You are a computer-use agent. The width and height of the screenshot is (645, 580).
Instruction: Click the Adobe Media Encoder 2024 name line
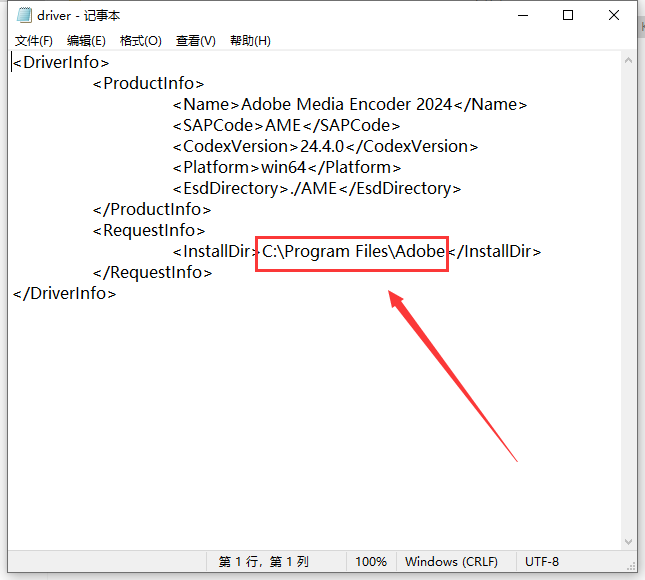coord(350,104)
